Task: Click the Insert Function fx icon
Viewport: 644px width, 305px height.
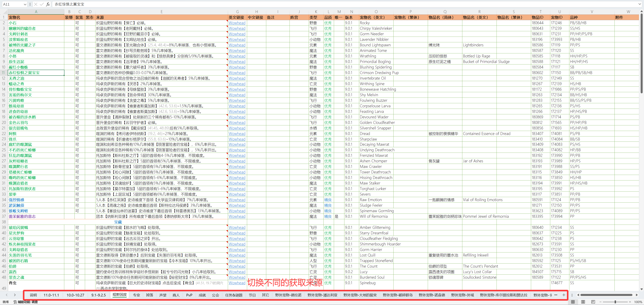Action: [48, 4]
